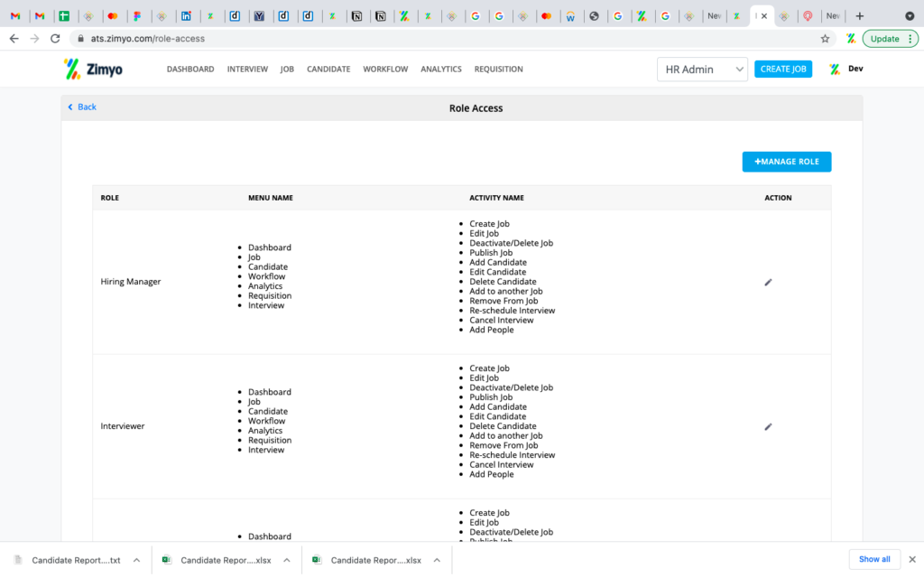
Task: Switch to the Figma browser tab
Action: 137,16
